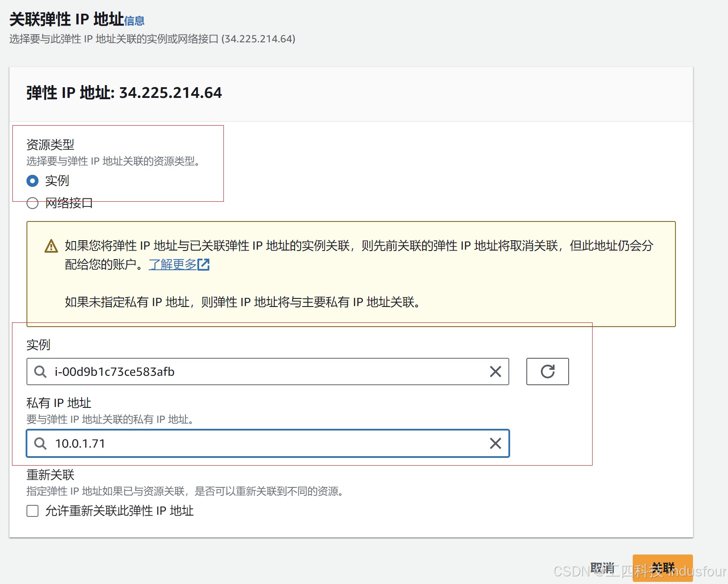
Task: Clear the instance ID field with its X icon
Action: (x=496, y=372)
